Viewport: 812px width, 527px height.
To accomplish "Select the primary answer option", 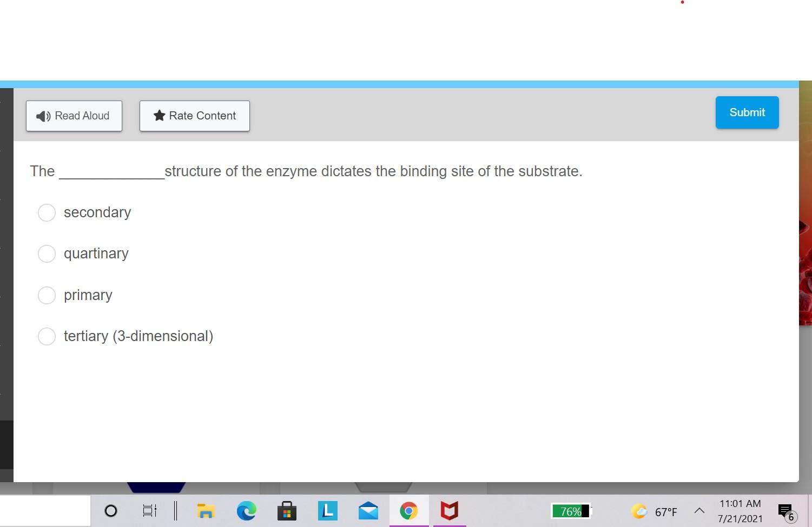I will pos(47,295).
